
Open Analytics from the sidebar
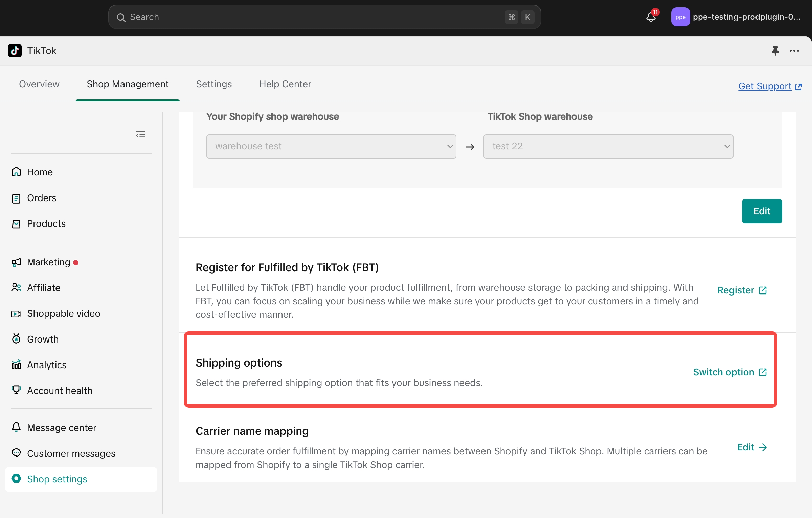[47, 365]
